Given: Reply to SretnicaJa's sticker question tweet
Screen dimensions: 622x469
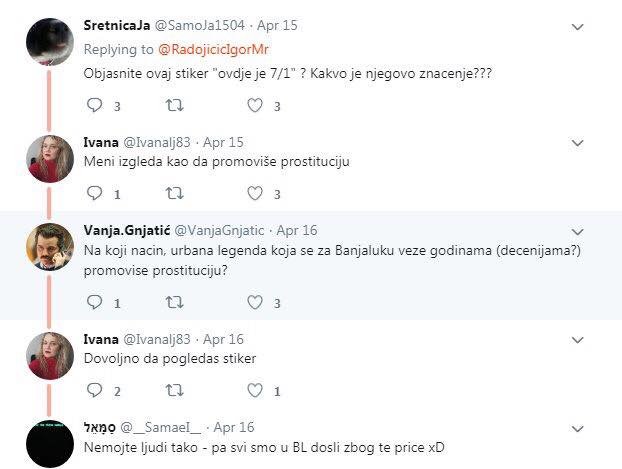Looking at the screenshot, I should (95, 105).
